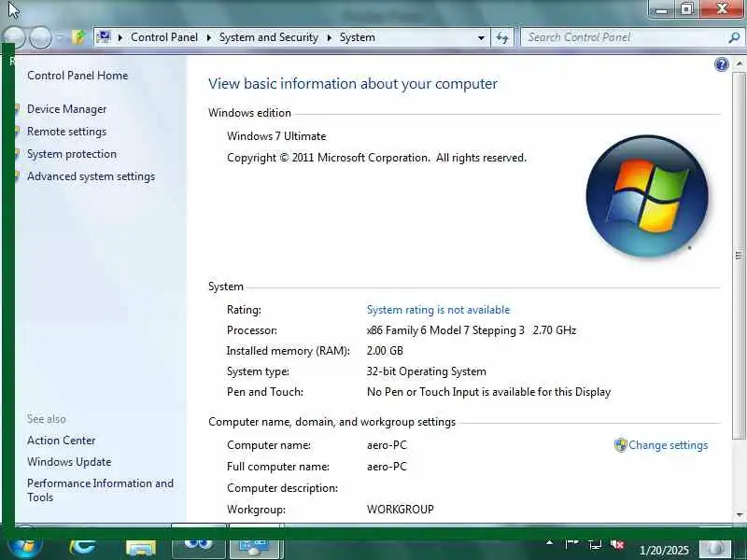This screenshot has height=560, width=747.
Task: Click the search magnifier icon
Action: point(734,37)
